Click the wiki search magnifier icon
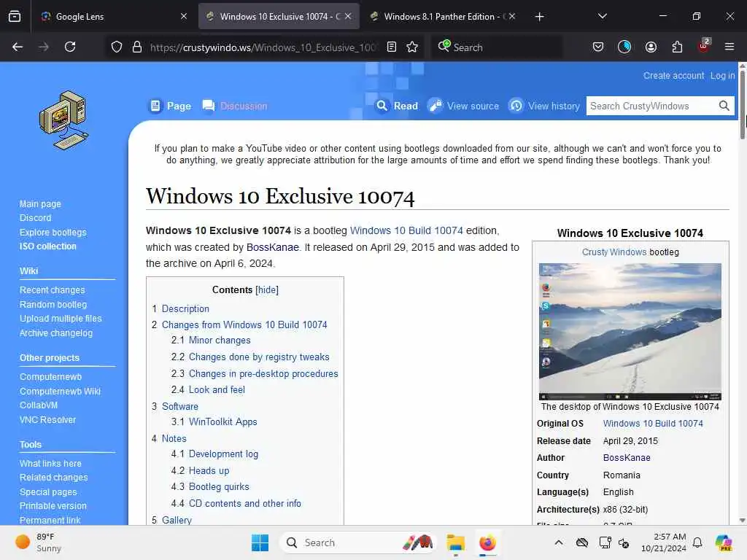This screenshot has width=747, height=560. tap(724, 106)
